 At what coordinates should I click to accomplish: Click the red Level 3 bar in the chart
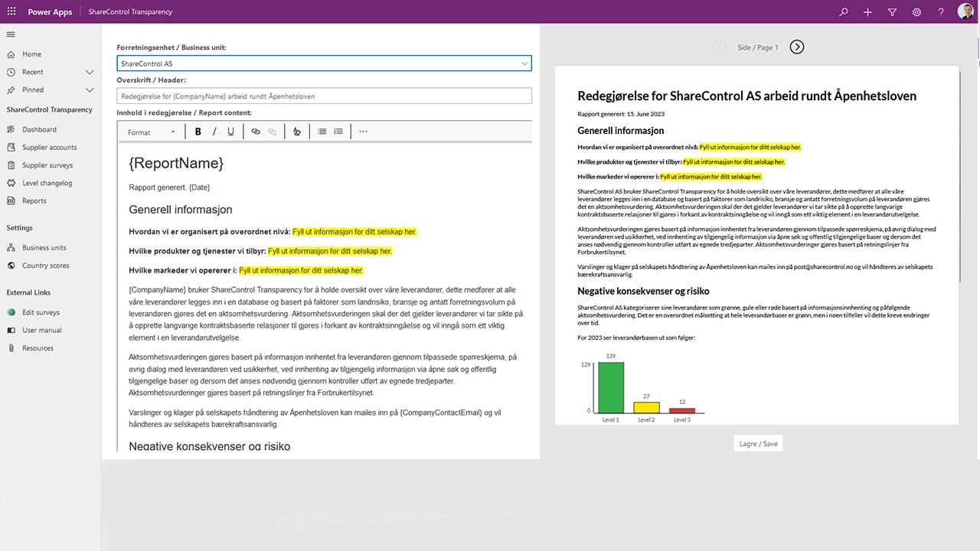tap(682, 411)
